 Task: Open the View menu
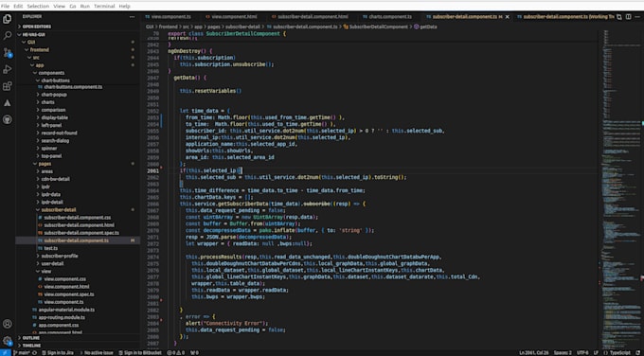pyautogui.click(x=59, y=7)
